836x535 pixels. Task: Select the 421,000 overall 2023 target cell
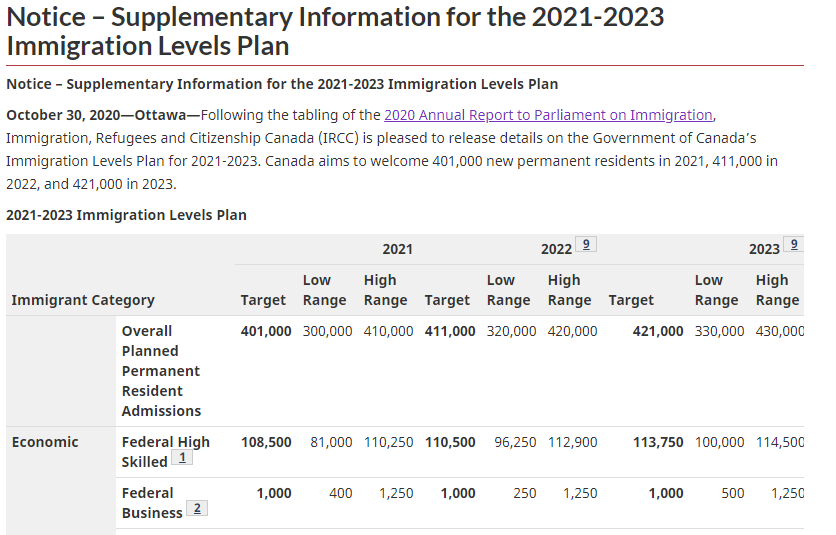coord(658,331)
